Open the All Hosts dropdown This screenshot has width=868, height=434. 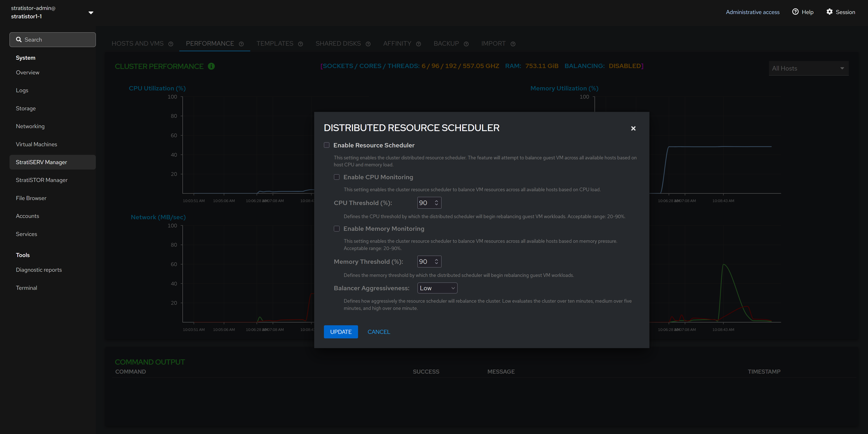coord(808,68)
